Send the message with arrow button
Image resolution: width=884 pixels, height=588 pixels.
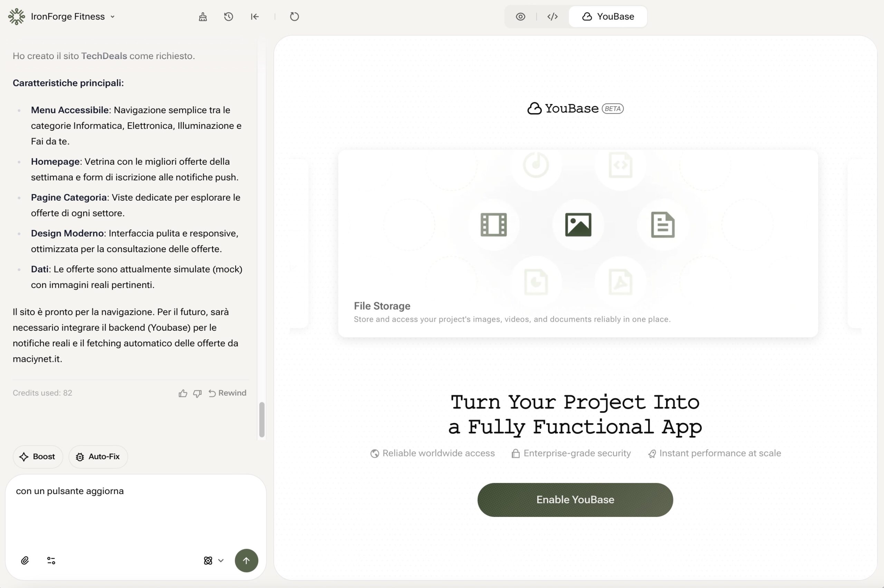pos(246,560)
